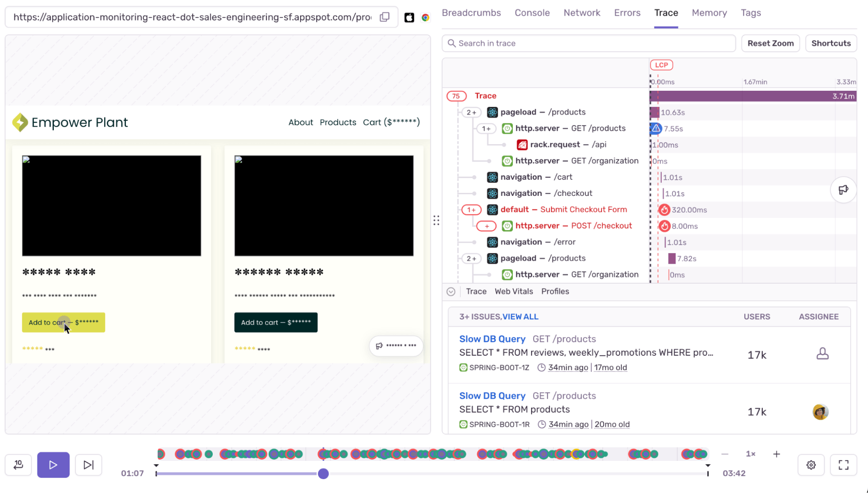The height and width of the screenshot is (493, 868).
Task: Open the Web Vitals tab
Action: click(x=514, y=291)
